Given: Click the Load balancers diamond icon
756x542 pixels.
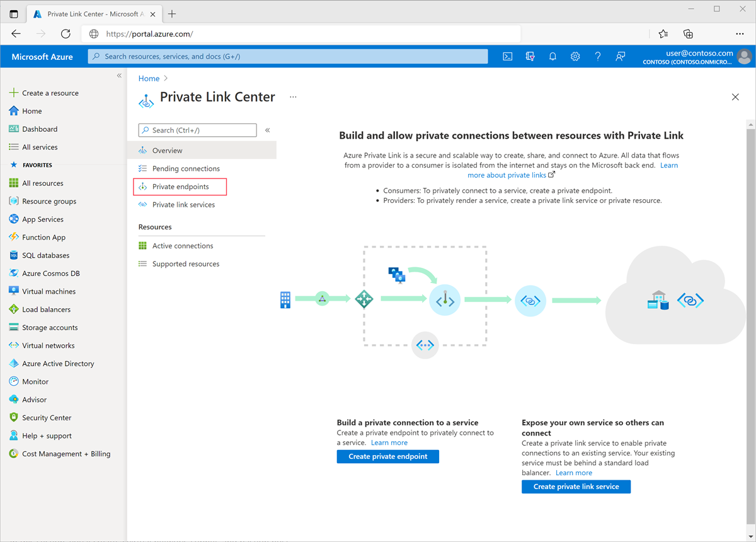Looking at the screenshot, I should coord(14,309).
